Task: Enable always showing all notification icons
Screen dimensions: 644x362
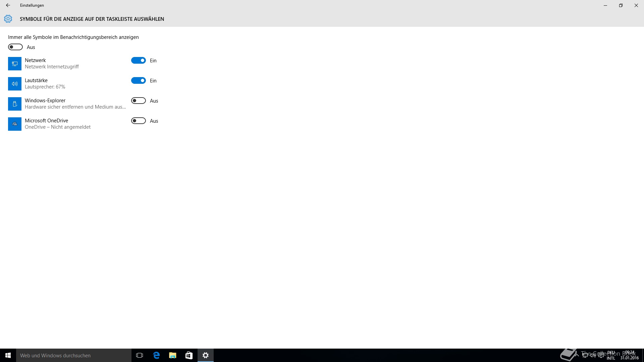Action: coord(15,47)
